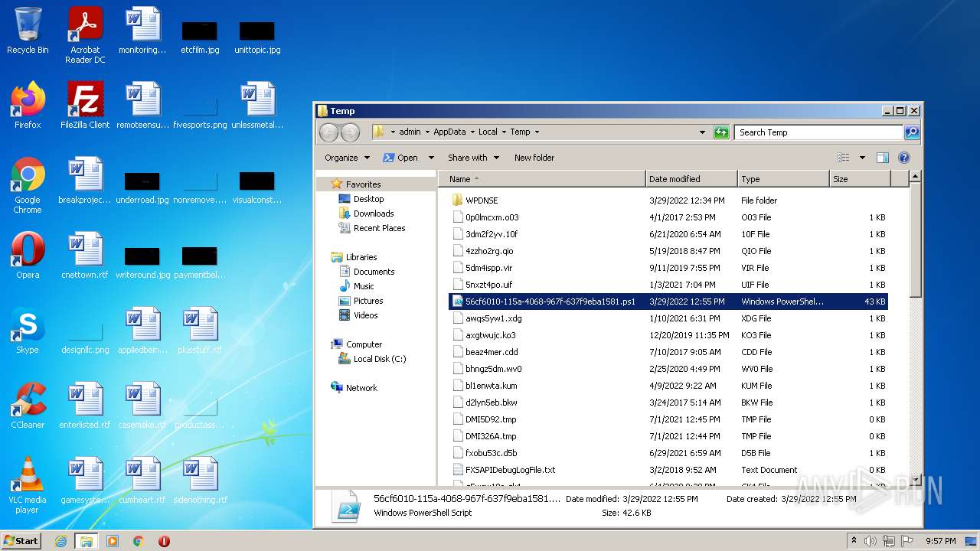The image size is (980, 551).
Task: Launch CCleaner desktop shortcut
Action: (28, 405)
